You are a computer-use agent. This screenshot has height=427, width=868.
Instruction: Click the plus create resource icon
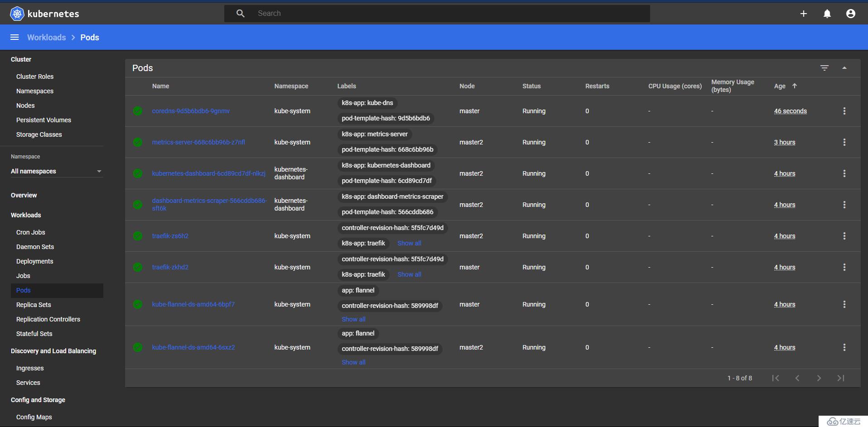click(804, 14)
